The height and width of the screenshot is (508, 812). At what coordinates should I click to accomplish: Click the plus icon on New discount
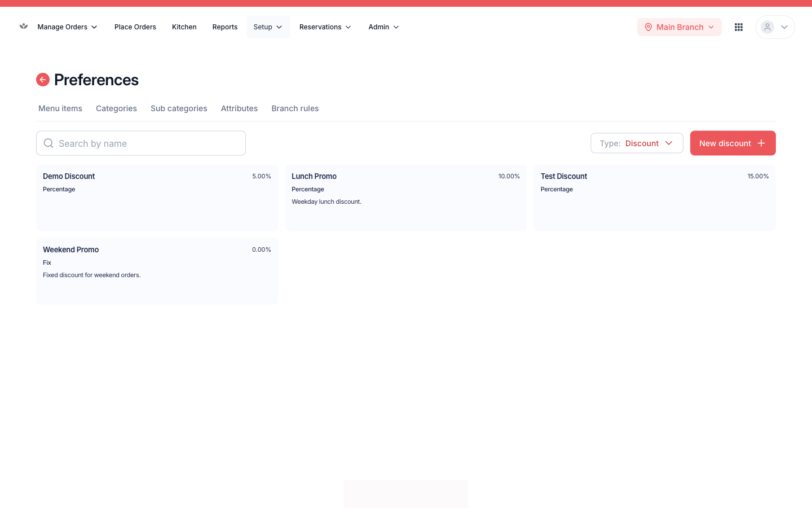click(761, 143)
